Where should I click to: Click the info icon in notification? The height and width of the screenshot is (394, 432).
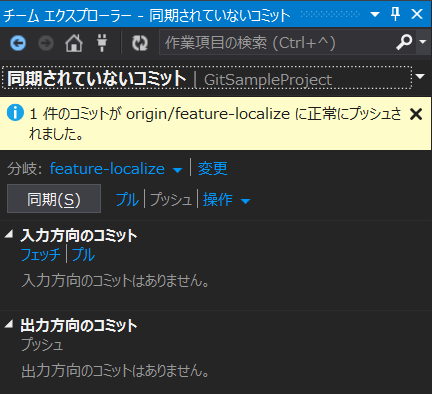coord(15,113)
